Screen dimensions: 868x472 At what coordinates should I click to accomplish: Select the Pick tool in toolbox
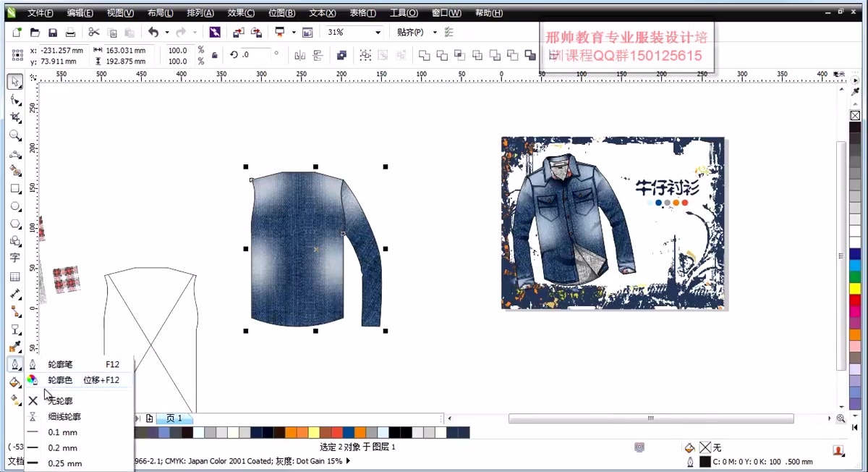pyautogui.click(x=14, y=82)
